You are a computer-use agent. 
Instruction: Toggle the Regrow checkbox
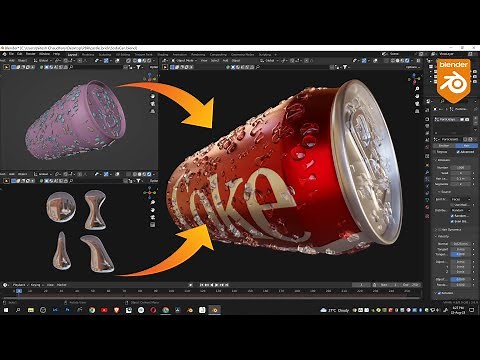pyautogui.click(x=435, y=152)
